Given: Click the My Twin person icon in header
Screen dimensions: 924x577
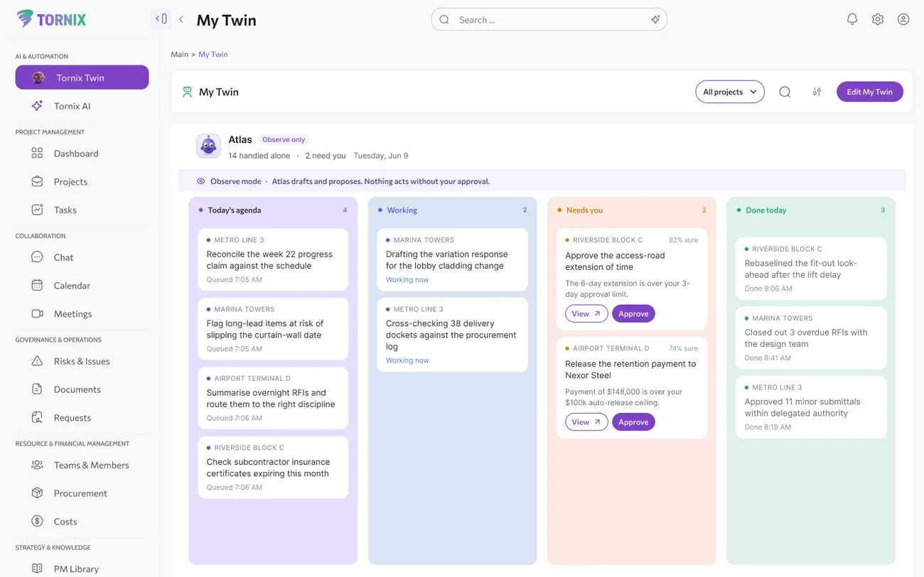Looking at the screenshot, I should [188, 92].
